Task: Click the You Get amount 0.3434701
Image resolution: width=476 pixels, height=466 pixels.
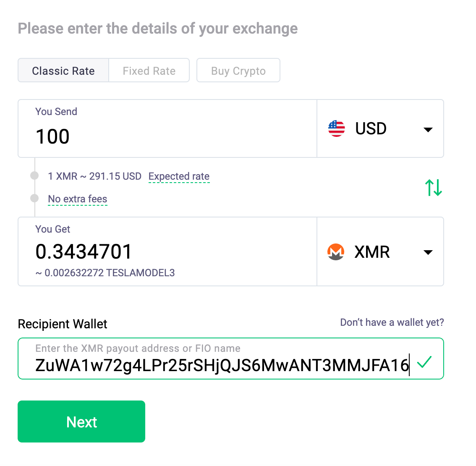Action: (84, 251)
